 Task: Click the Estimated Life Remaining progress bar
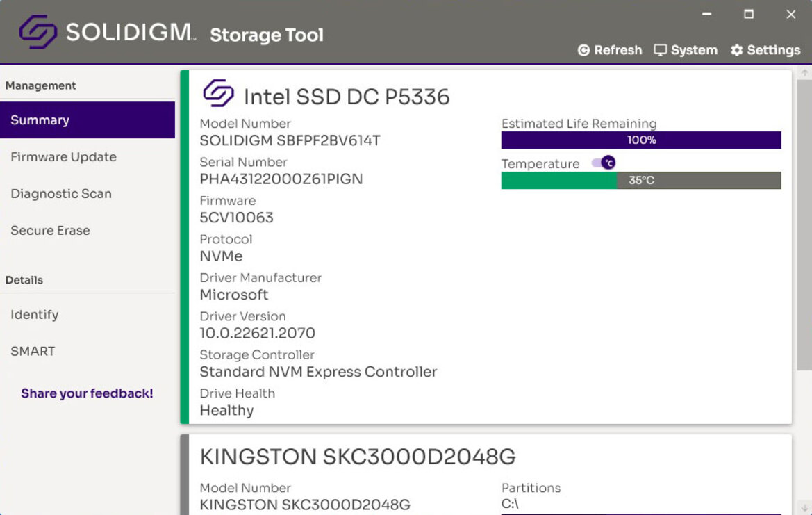click(x=641, y=140)
